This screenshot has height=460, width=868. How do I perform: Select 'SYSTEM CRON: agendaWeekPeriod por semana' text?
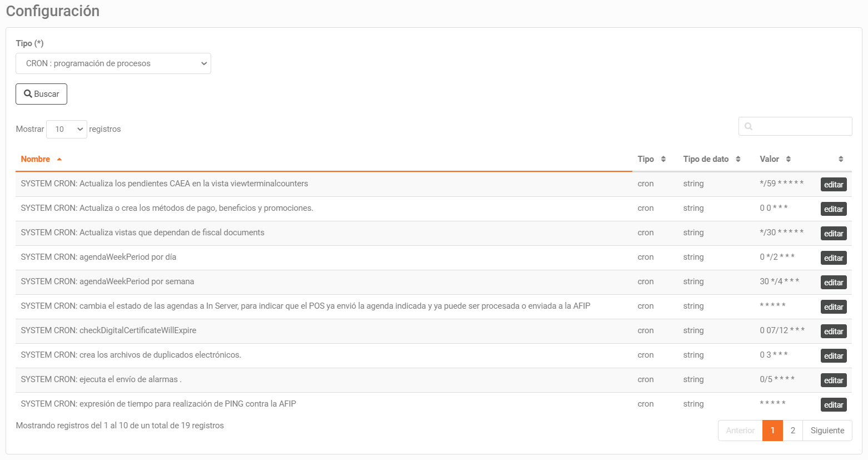point(108,281)
